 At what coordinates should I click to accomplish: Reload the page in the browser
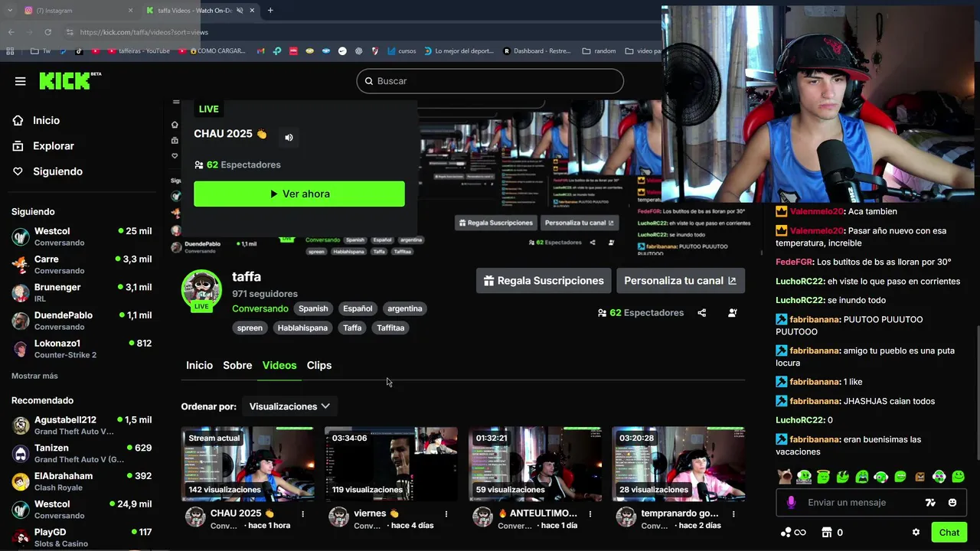coord(48,32)
